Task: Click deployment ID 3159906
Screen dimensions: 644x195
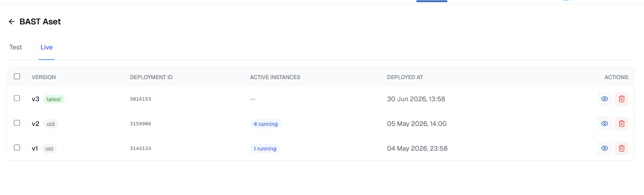Action: coord(141,124)
